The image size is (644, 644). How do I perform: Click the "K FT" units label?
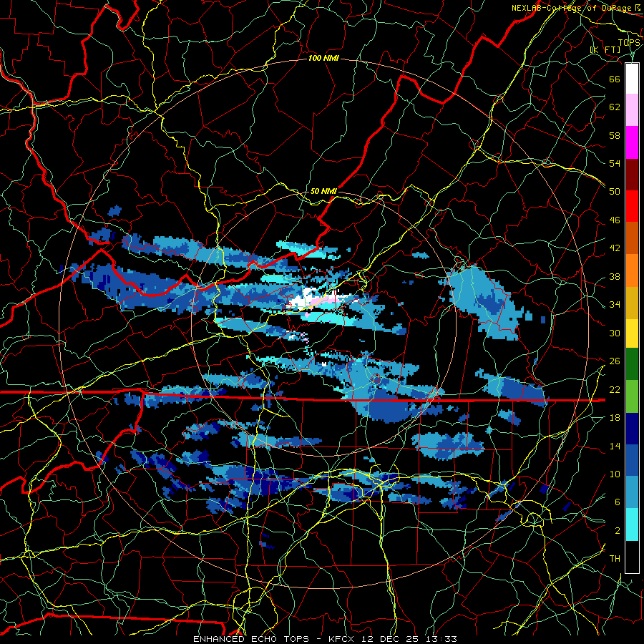pyautogui.click(x=605, y=50)
